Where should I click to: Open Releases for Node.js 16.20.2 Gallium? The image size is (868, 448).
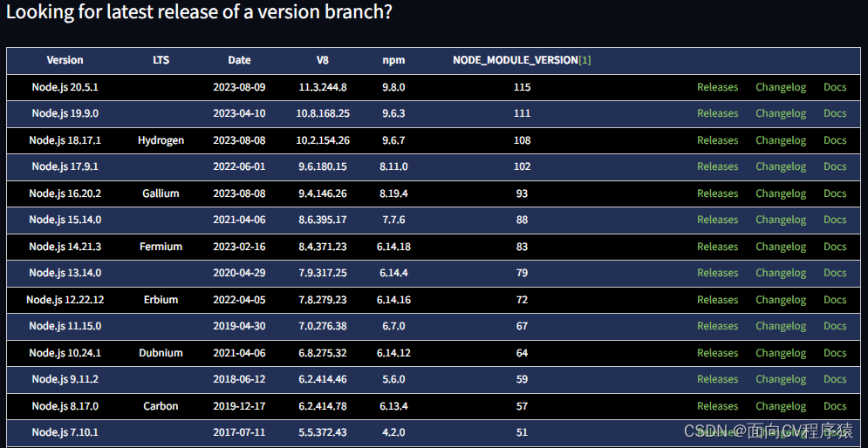coord(717,193)
